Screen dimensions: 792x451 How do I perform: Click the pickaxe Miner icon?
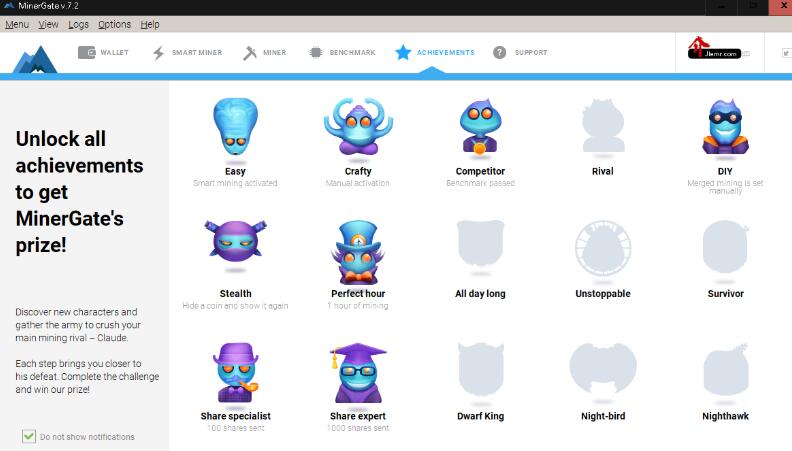point(250,53)
